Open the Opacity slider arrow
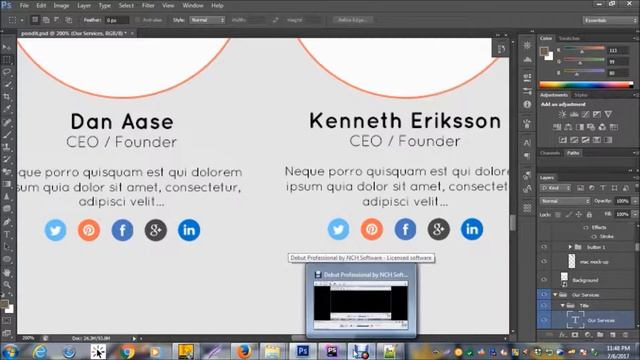 click(635, 201)
